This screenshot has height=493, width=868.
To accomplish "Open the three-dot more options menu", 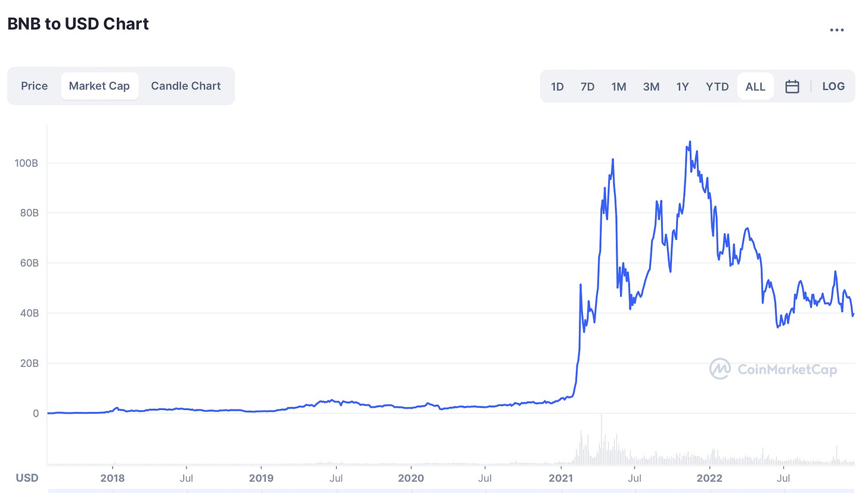I will pyautogui.click(x=837, y=30).
